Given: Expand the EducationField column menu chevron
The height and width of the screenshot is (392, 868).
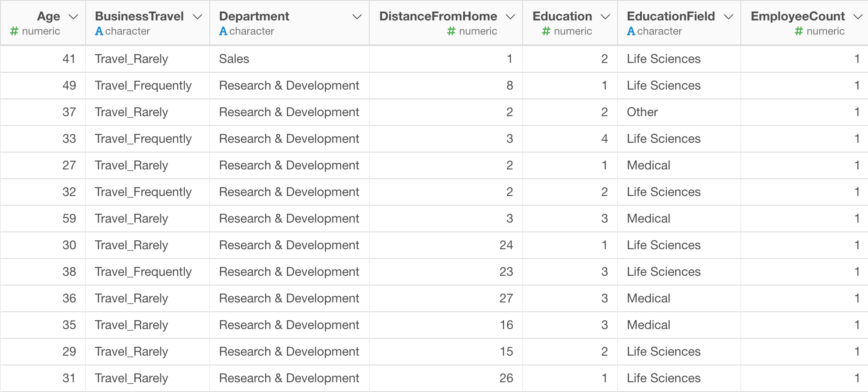Looking at the screenshot, I should click(728, 17).
